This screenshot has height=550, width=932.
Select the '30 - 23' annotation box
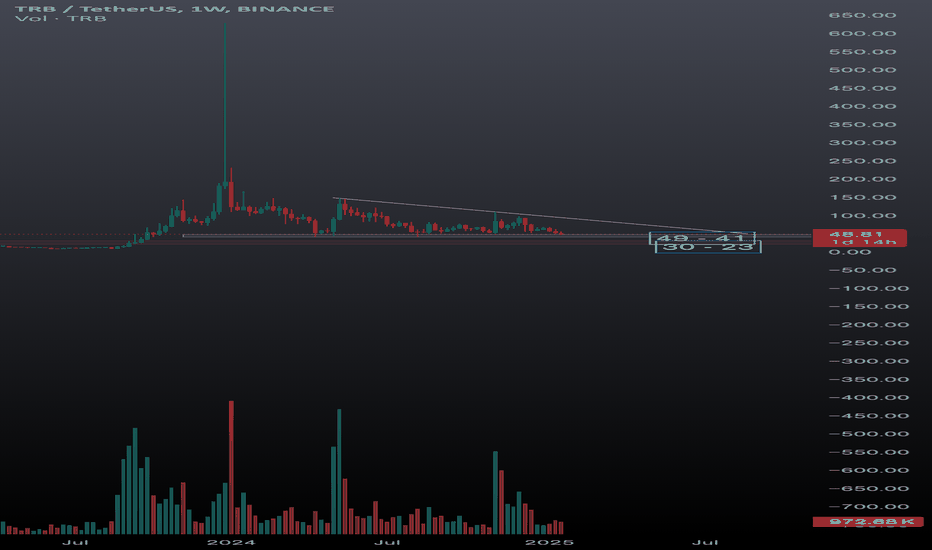click(x=708, y=247)
